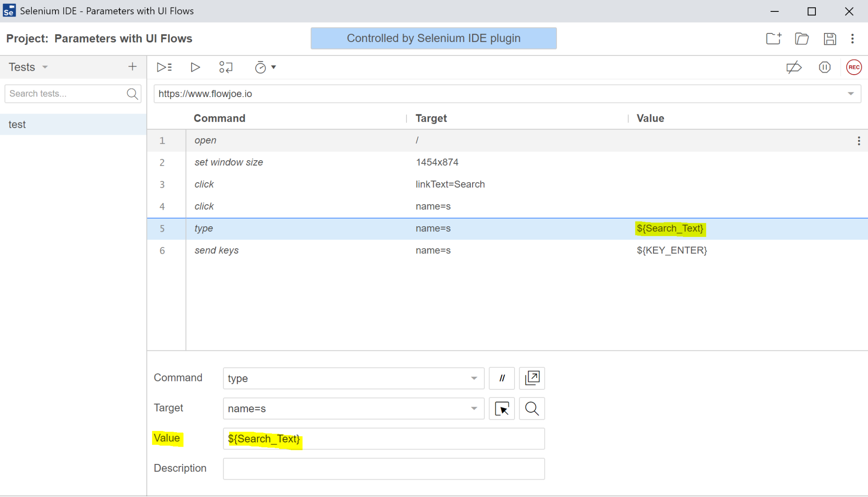Click the comment out command icon
This screenshot has width=868, height=497.
click(x=501, y=378)
